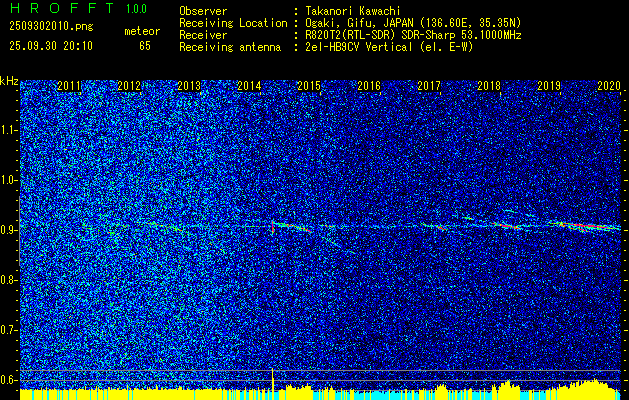Image resolution: width=629 pixels, height=400 pixels.
Task: Click time marker 2011
Action: [x=69, y=85]
